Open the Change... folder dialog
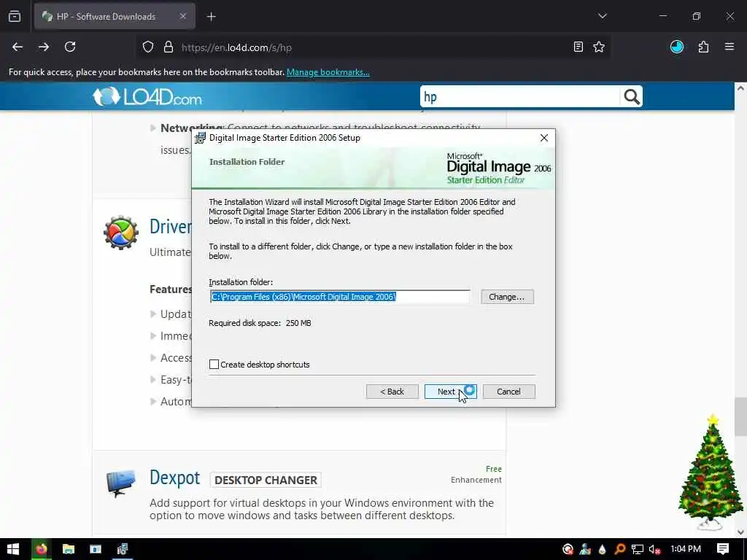This screenshot has width=747, height=560. (507, 297)
